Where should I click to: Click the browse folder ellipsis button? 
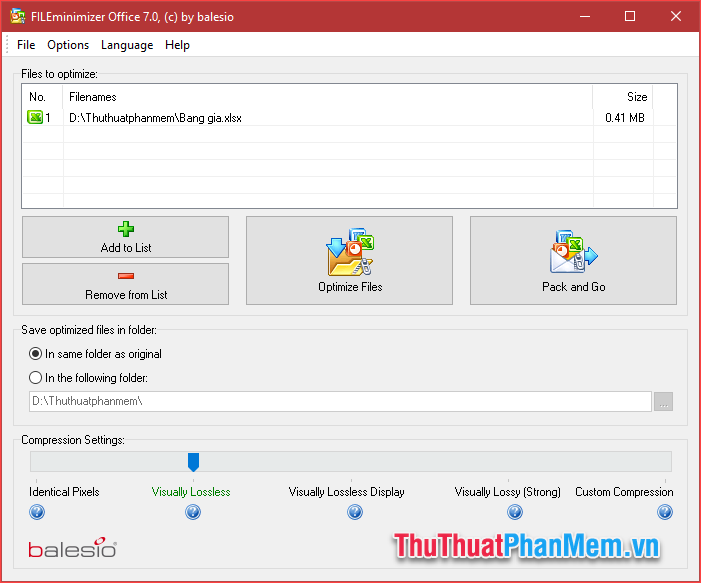coord(663,401)
